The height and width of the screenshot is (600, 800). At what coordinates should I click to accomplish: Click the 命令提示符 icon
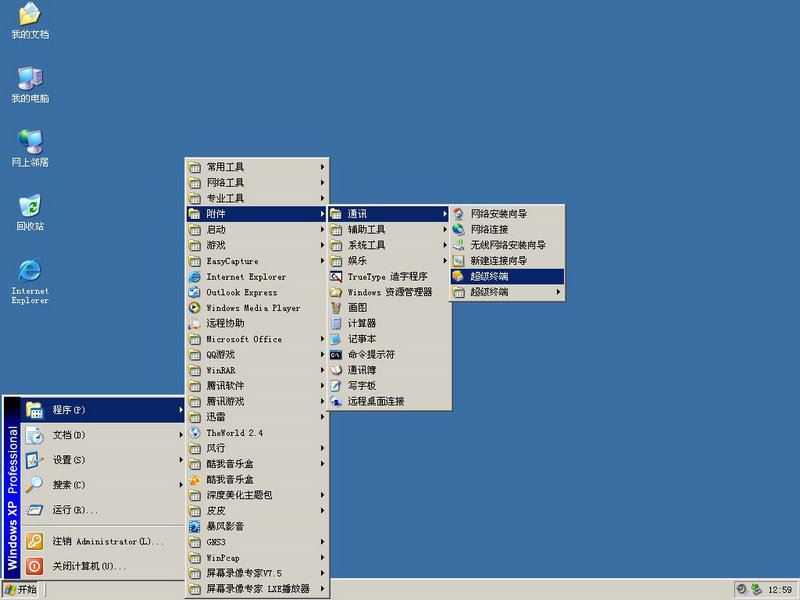[x=336, y=355]
